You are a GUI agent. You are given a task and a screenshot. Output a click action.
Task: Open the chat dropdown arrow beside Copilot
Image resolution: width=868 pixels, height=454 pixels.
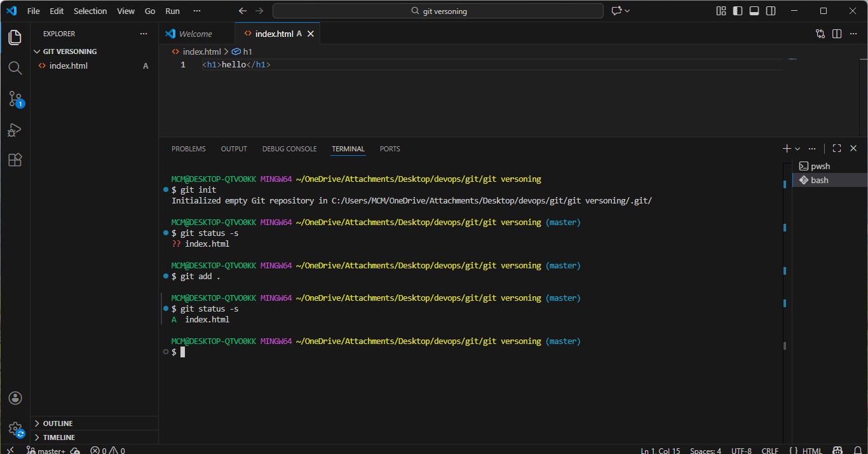point(627,11)
